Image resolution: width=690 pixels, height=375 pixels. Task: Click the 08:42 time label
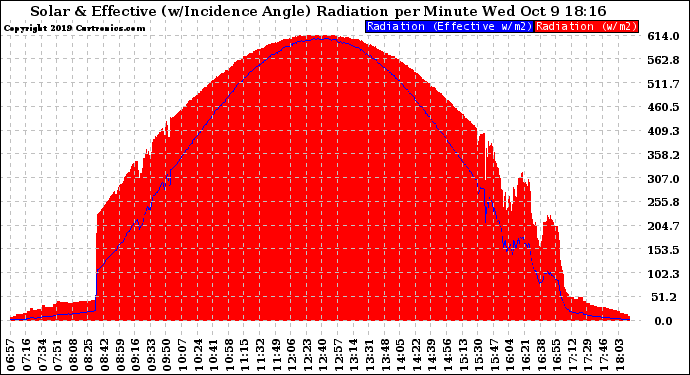pos(105,355)
